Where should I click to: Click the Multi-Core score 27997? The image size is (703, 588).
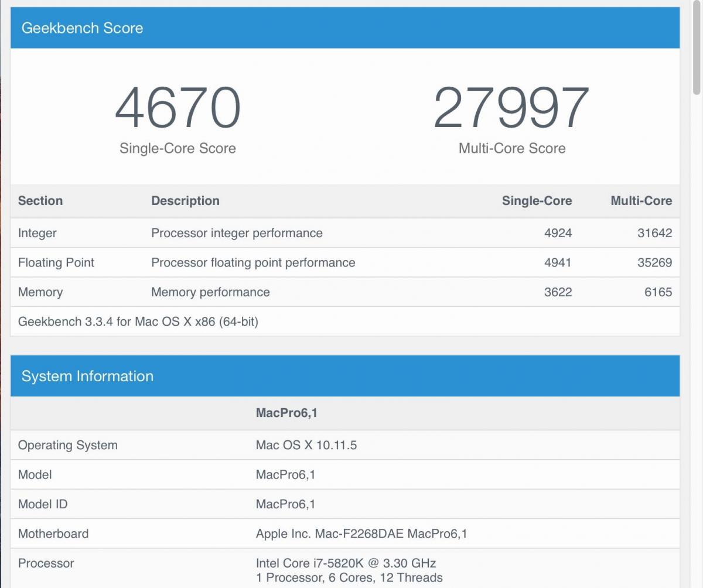[x=511, y=108]
